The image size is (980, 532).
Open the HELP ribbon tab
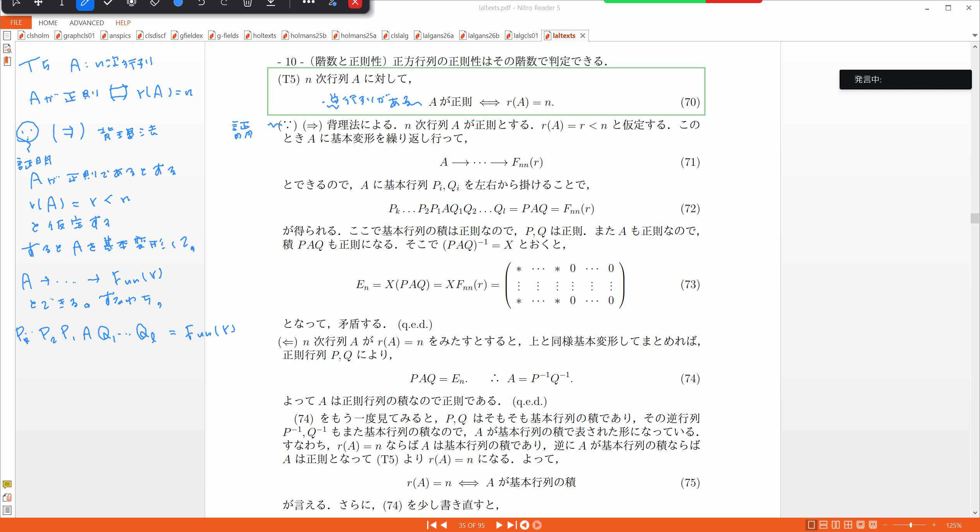coord(123,23)
